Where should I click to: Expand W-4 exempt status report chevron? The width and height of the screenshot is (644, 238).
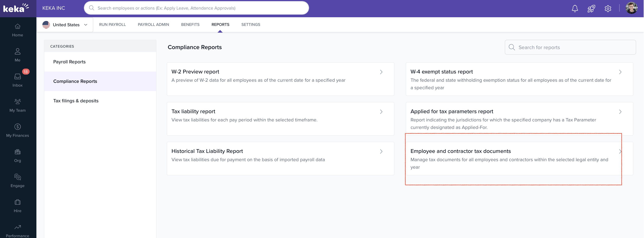[620, 72]
